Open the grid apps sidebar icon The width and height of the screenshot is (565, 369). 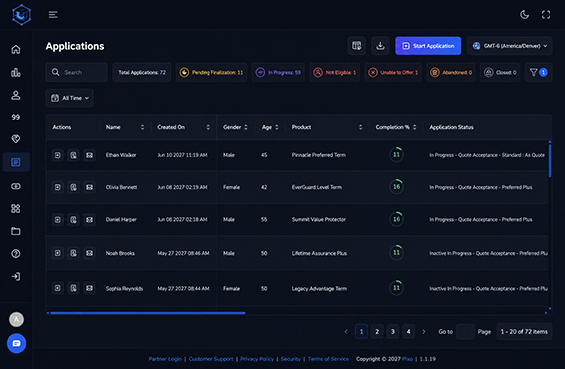pos(15,208)
